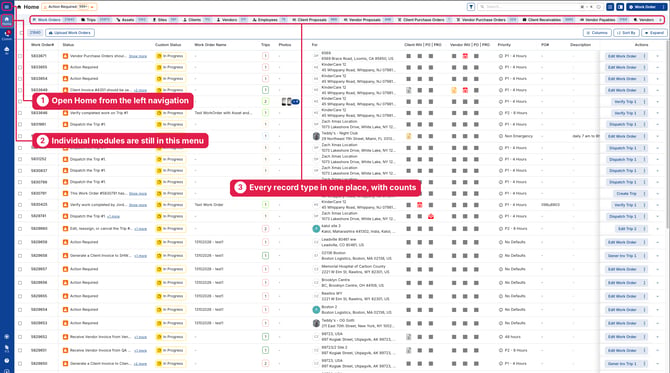Check the Generate a Client Invoice to SHW row

tap(20, 256)
